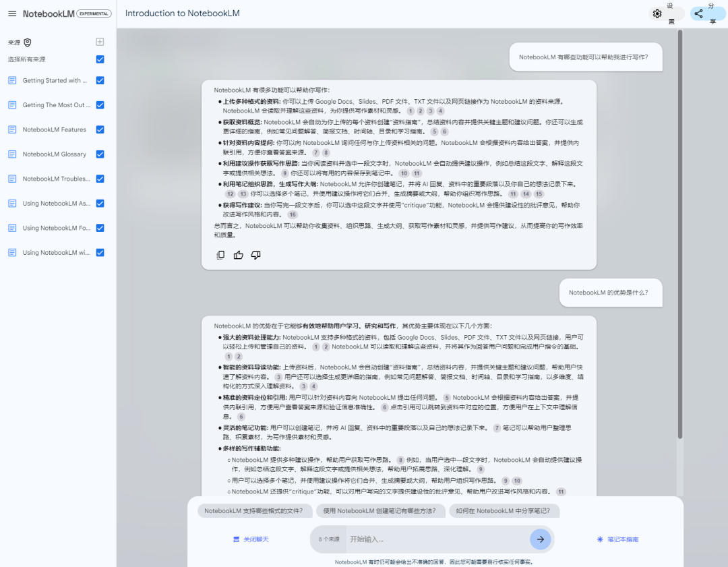Click the chat area vertical scrollbar

pos(679,235)
